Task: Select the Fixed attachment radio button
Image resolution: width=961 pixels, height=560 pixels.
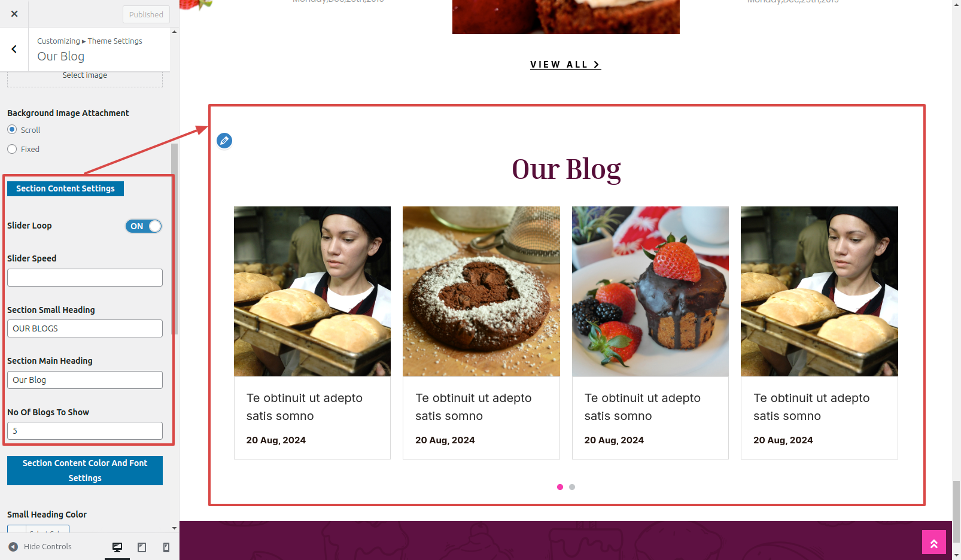Action: tap(12, 149)
